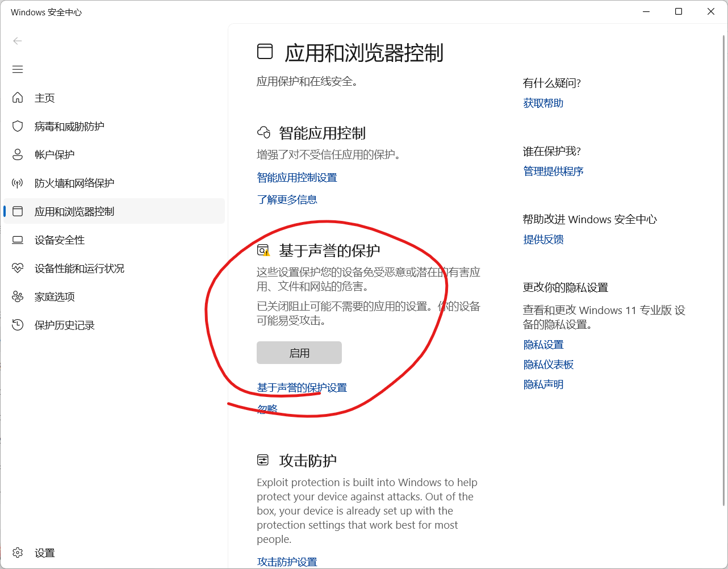Open 设备安全性 from the sidebar
Image resolution: width=728 pixels, height=569 pixels.
tap(59, 239)
